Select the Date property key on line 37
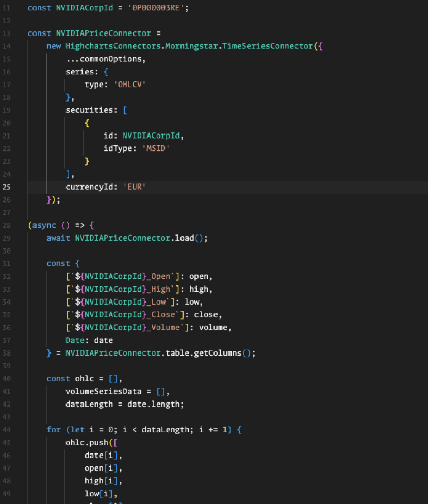The width and height of the screenshot is (428, 504). click(x=75, y=340)
